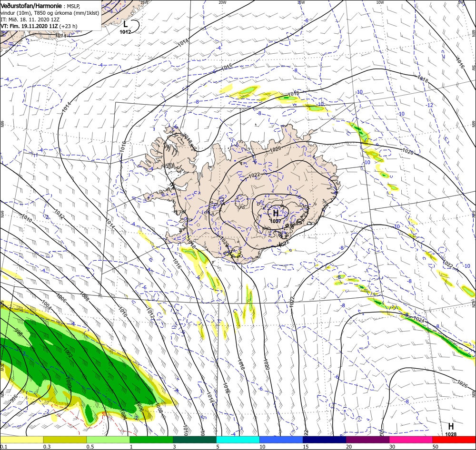Click the '998' isobar label

tap(19, 333)
